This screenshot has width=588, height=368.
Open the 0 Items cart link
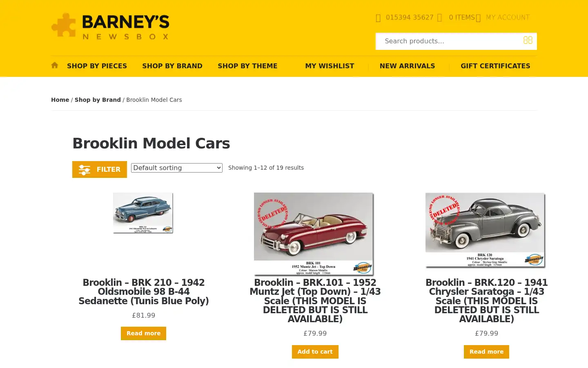click(x=462, y=17)
